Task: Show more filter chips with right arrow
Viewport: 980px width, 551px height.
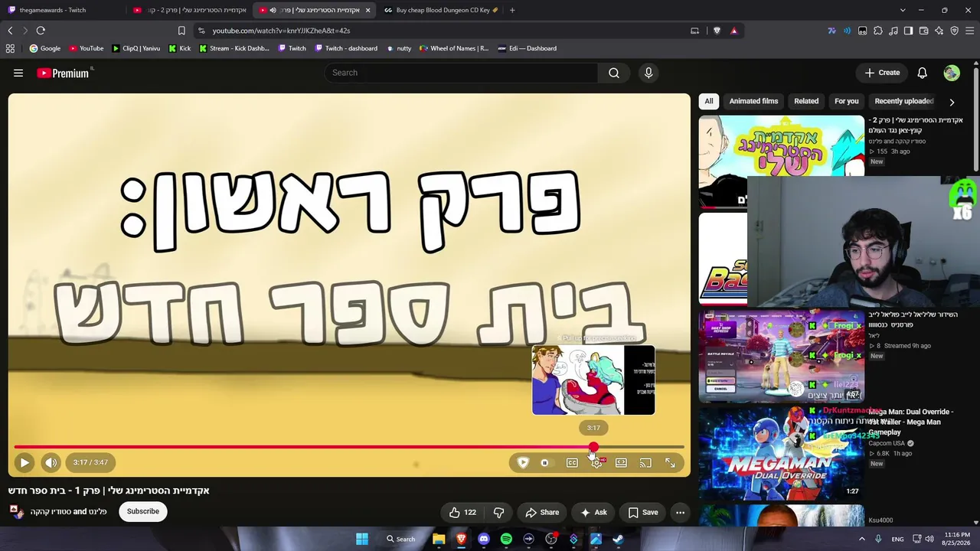Action: (x=952, y=102)
